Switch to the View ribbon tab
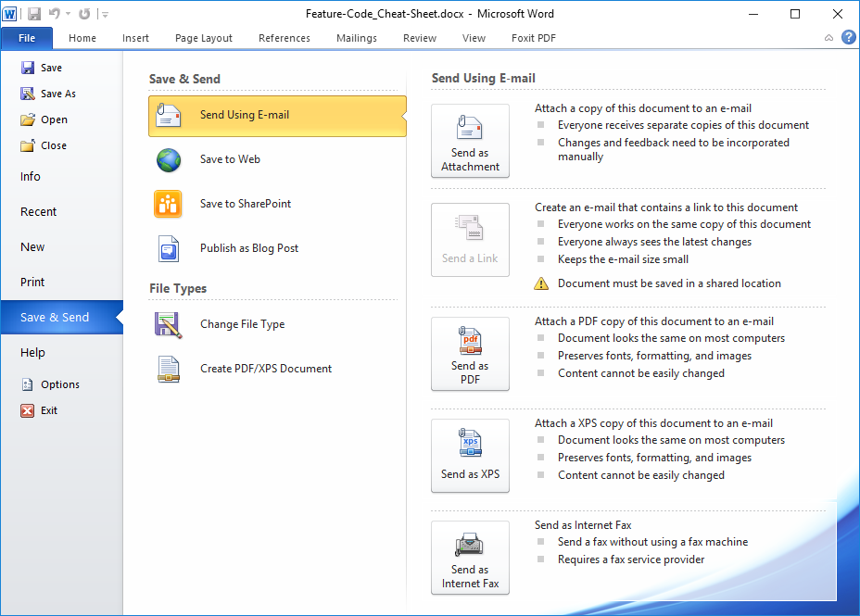 [x=474, y=38]
